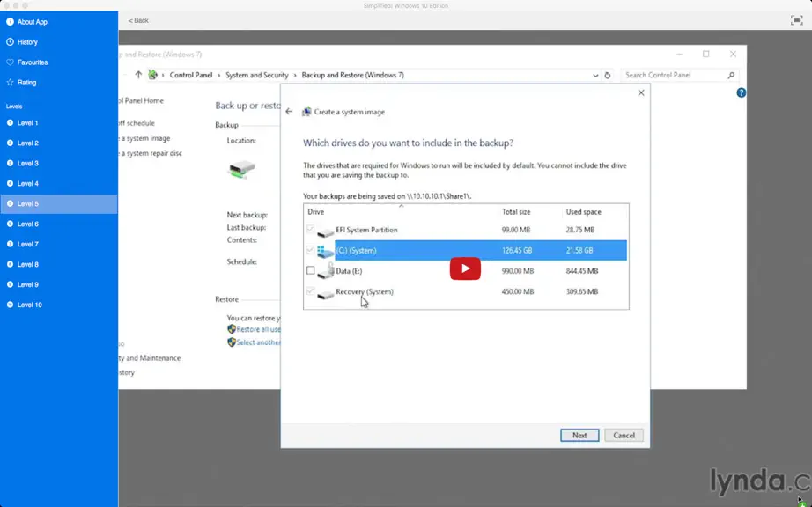Click the Control Panel icon in address bar
Image resolution: width=812 pixels, height=507 pixels.
[152, 75]
